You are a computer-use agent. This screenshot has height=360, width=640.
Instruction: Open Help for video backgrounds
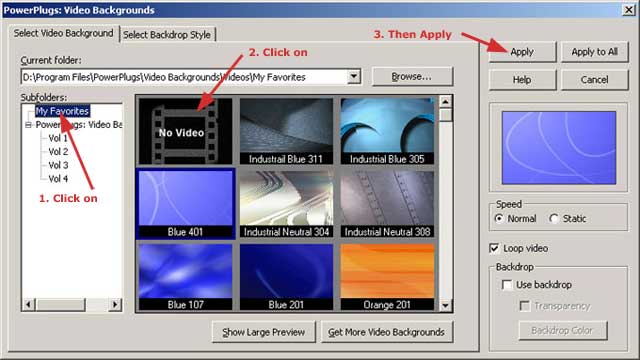(x=522, y=80)
